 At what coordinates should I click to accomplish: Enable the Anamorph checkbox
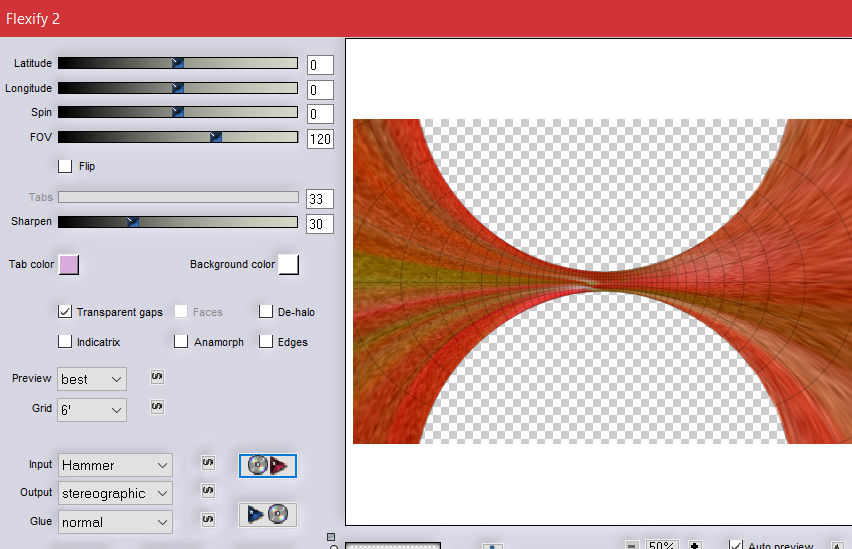coord(181,341)
